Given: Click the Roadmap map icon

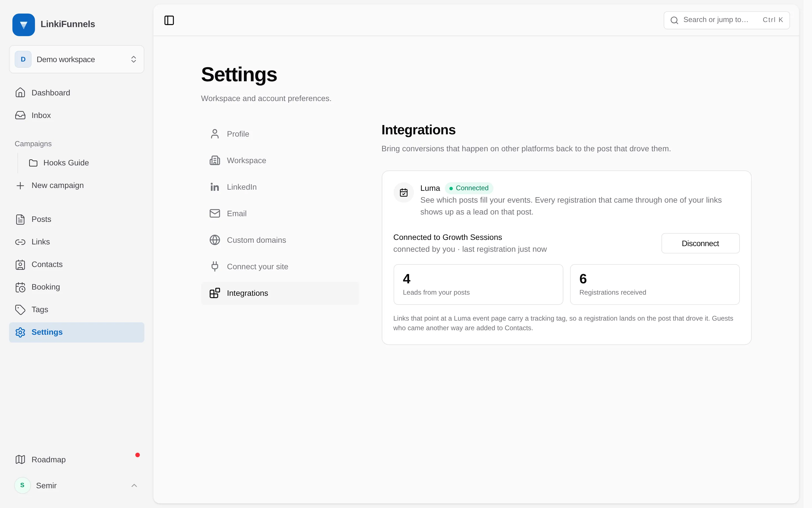Looking at the screenshot, I should click(x=20, y=460).
